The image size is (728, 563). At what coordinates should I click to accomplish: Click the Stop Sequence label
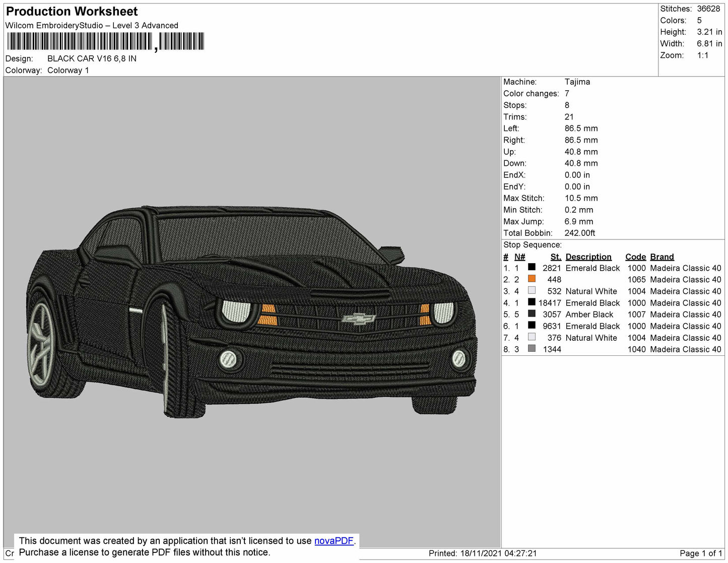(x=532, y=245)
